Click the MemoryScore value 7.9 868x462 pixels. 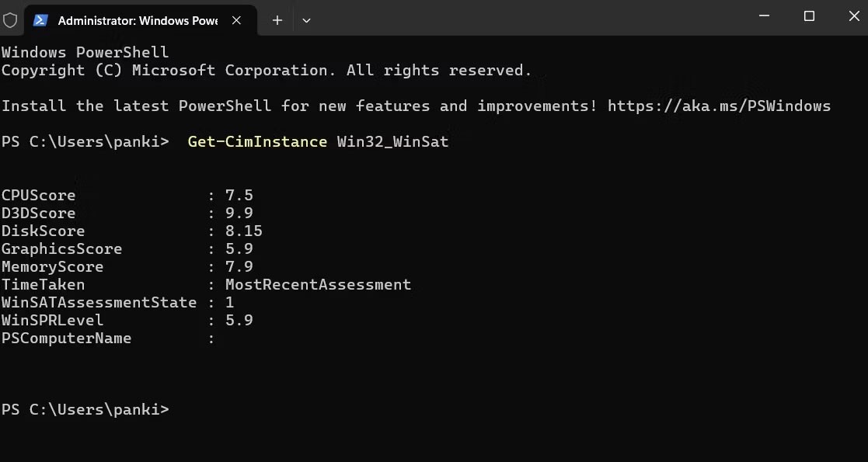pyautogui.click(x=239, y=266)
